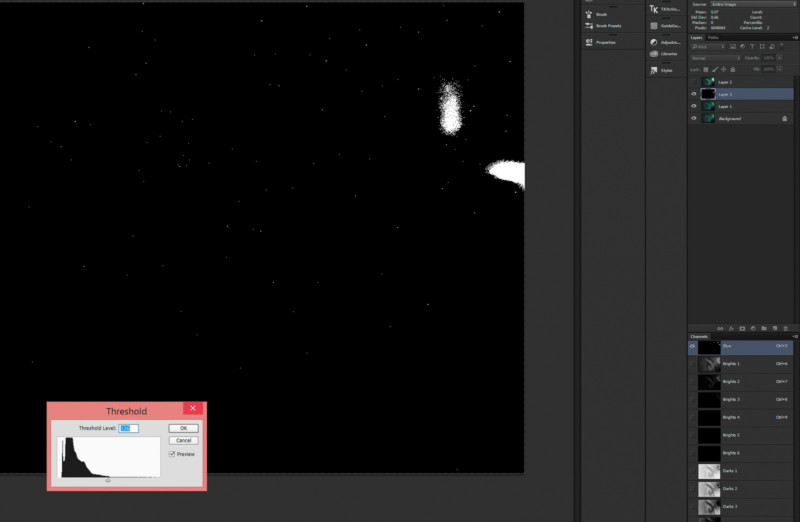The height and width of the screenshot is (522, 800).
Task: Select the Channels panel tab
Action: point(700,337)
